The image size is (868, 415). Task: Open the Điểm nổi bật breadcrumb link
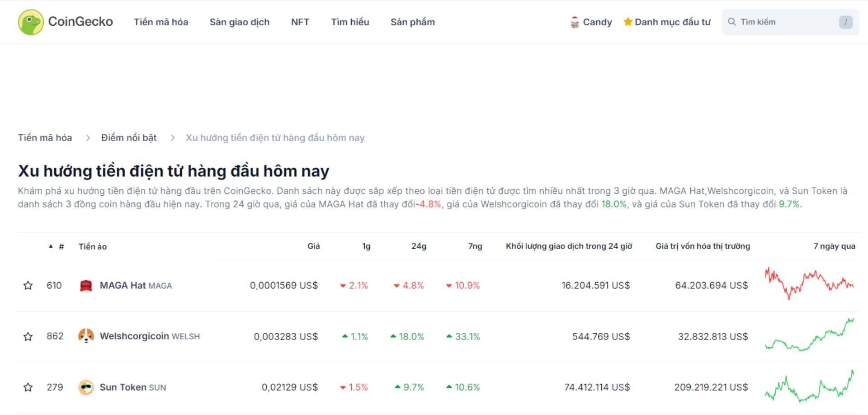tap(129, 137)
